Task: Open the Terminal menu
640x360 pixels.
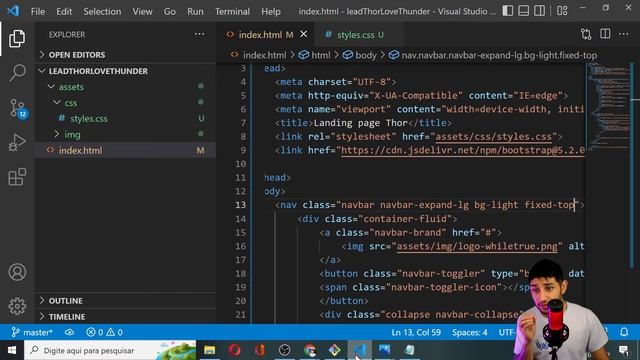Action: 232,11
